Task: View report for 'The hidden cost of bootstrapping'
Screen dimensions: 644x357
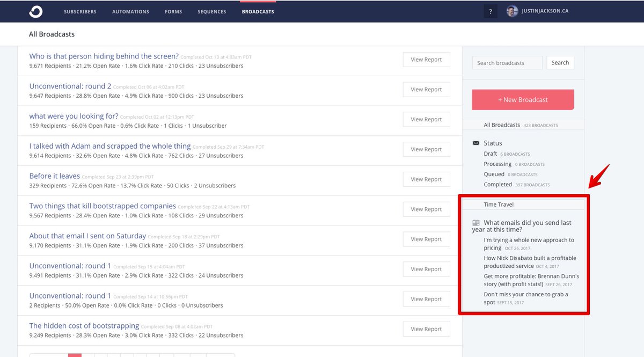Action: (426, 329)
